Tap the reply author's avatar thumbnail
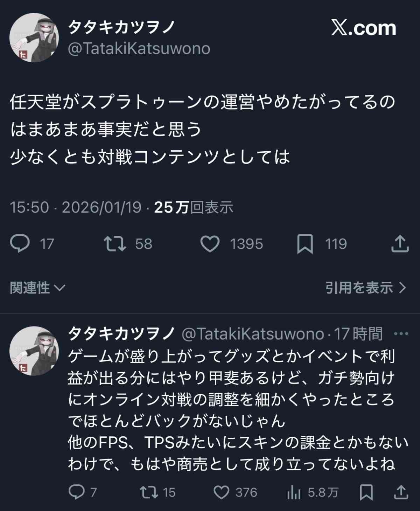420x511 pixels. pyautogui.click(x=34, y=351)
